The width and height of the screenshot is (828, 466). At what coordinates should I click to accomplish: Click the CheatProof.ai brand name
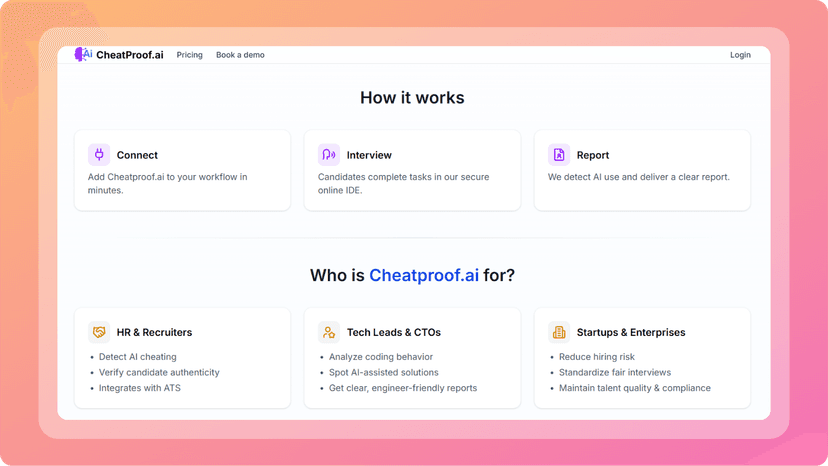[130, 55]
